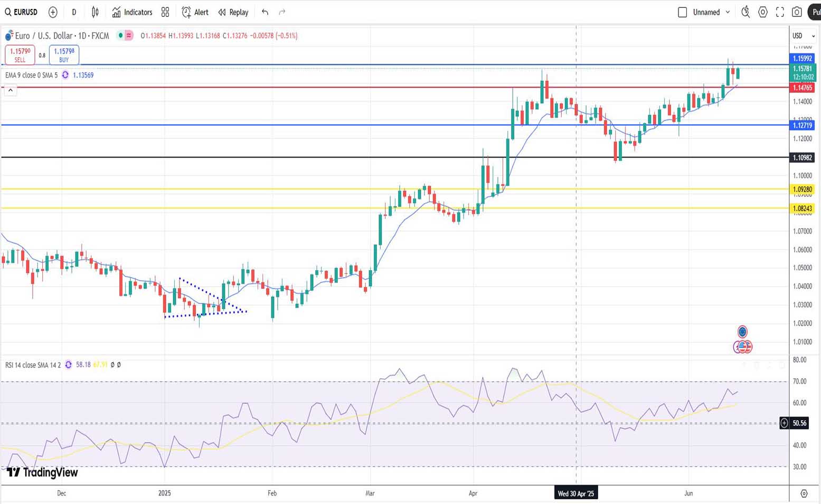The image size is (821, 504).
Task: Open chart settings hexagon icon
Action: [x=763, y=12]
